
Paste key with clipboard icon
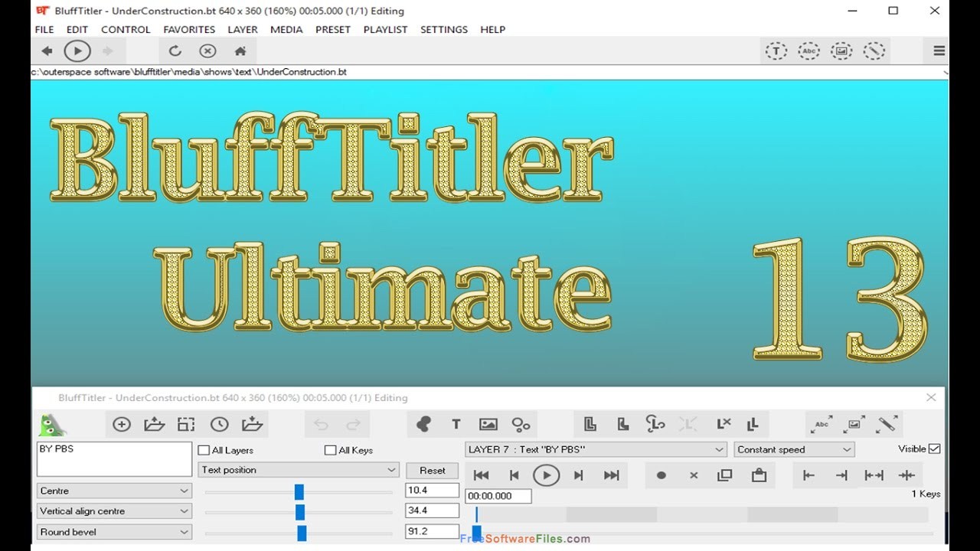759,475
